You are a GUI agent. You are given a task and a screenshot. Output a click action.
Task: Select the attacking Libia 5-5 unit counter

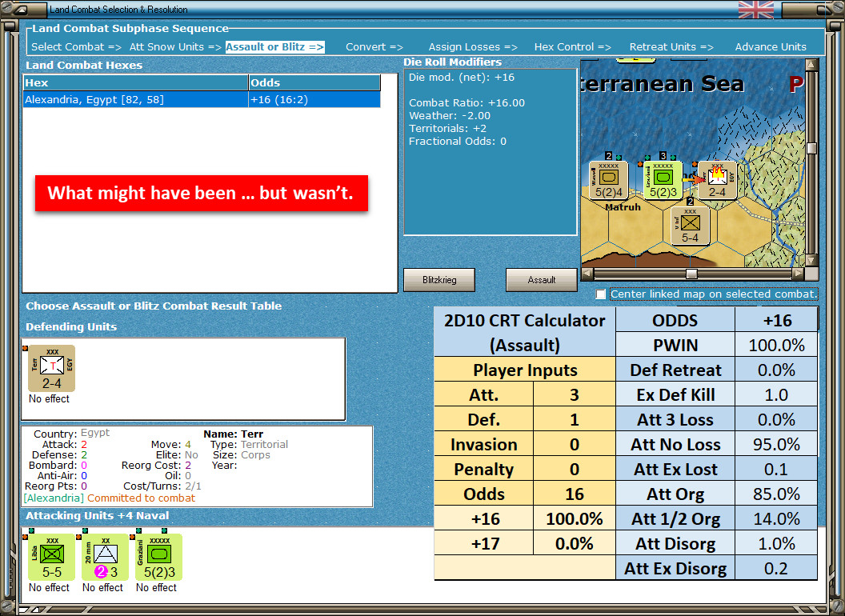coord(52,558)
